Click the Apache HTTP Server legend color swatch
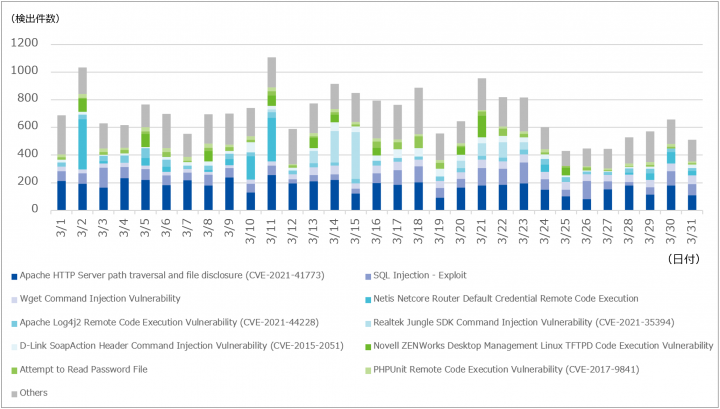 (x=14, y=277)
